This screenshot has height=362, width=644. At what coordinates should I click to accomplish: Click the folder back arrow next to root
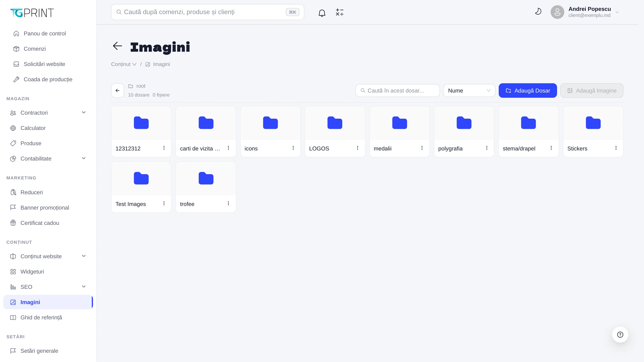pyautogui.click(x=118, y=90)
